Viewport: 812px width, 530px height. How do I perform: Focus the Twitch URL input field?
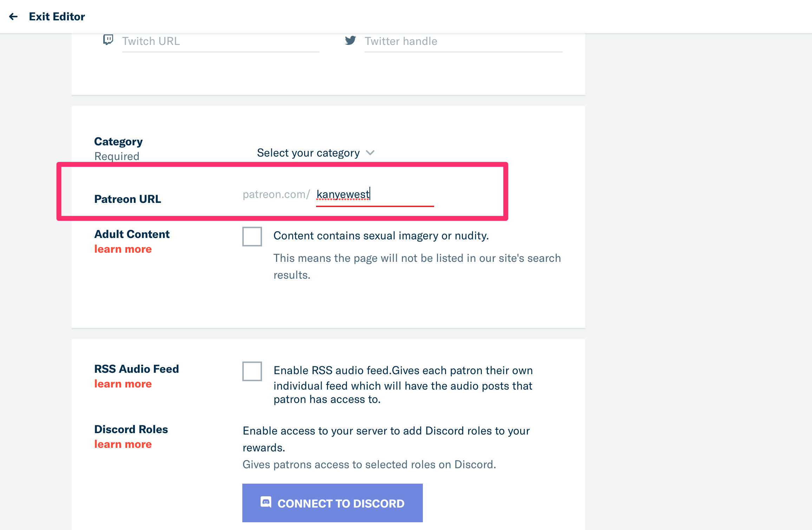pyautogui.click(x=221, y=41)
